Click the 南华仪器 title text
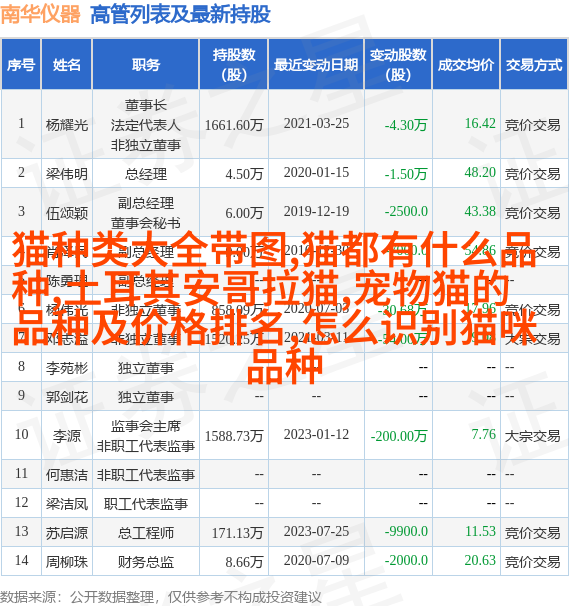This screenshot has width=569, height=606. coord(40,15)
